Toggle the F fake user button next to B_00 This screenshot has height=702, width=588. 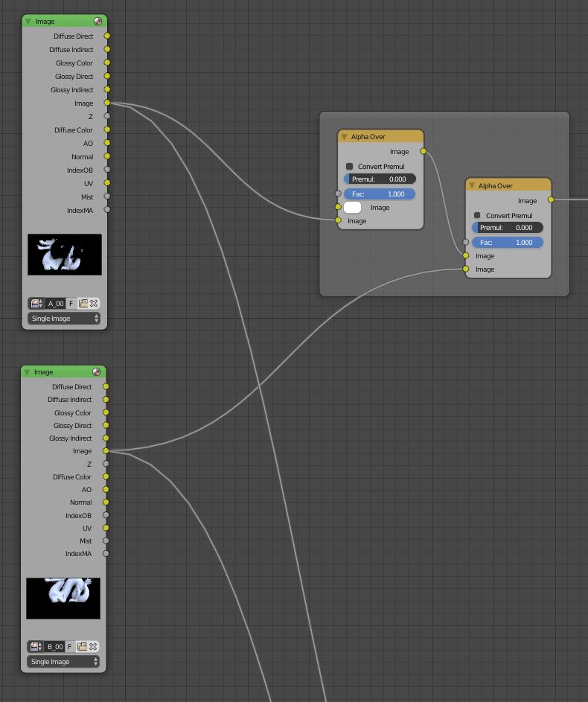point(70,646)
